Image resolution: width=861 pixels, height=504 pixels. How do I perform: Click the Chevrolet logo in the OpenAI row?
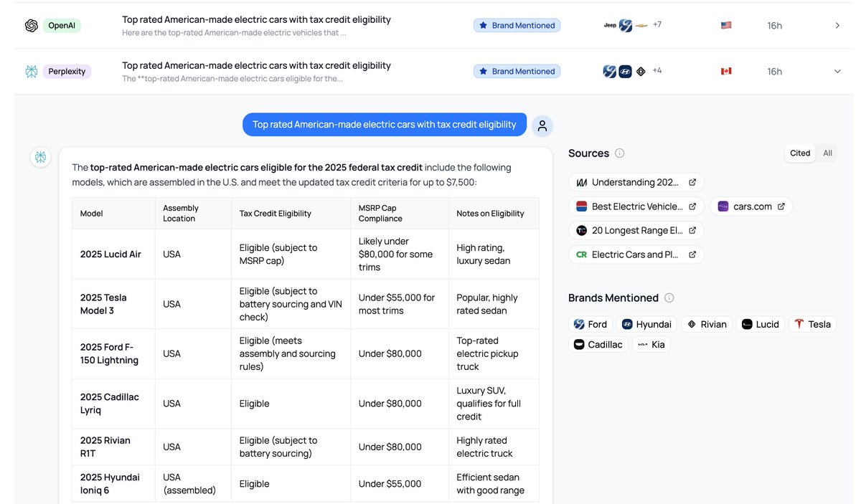click(x=642, y=25)
